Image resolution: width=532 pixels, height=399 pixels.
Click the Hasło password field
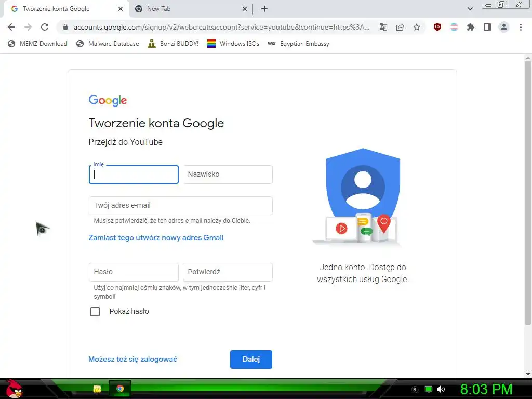[x=134, y=272]
